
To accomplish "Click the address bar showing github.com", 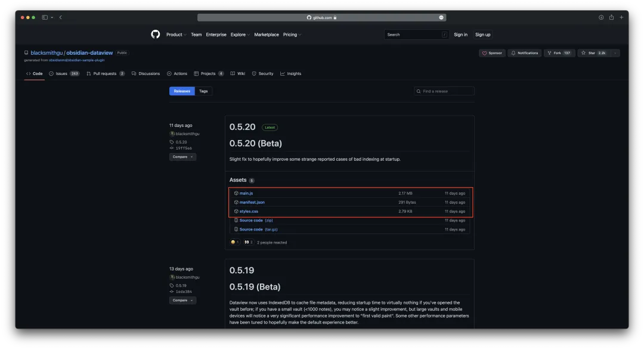I will point(321,18).
